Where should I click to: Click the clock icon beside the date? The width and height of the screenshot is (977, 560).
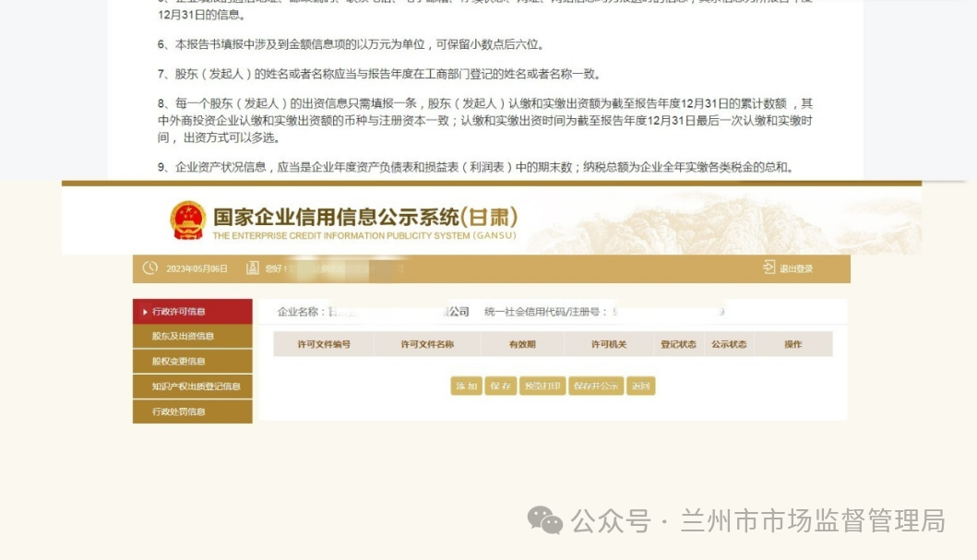pyautogui.click(x=150, y=268)
